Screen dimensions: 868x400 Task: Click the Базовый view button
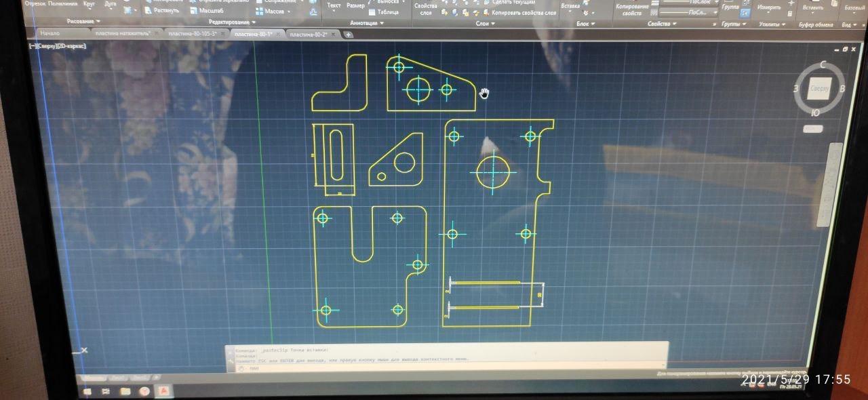click(x=854, y=7)
